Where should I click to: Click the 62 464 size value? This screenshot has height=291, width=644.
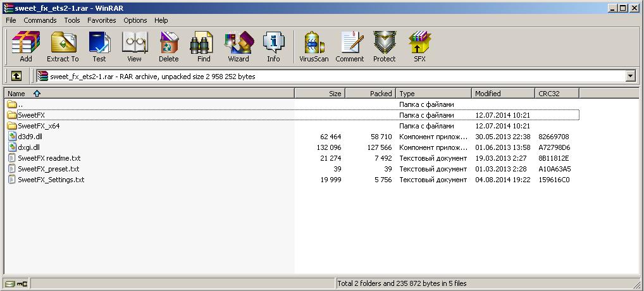tap(331, 137)
